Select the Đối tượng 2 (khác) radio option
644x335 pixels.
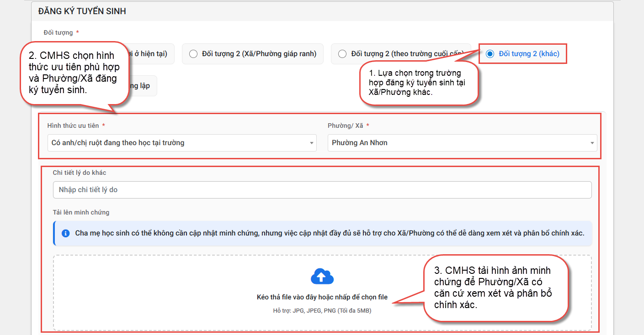coord(522,54)
